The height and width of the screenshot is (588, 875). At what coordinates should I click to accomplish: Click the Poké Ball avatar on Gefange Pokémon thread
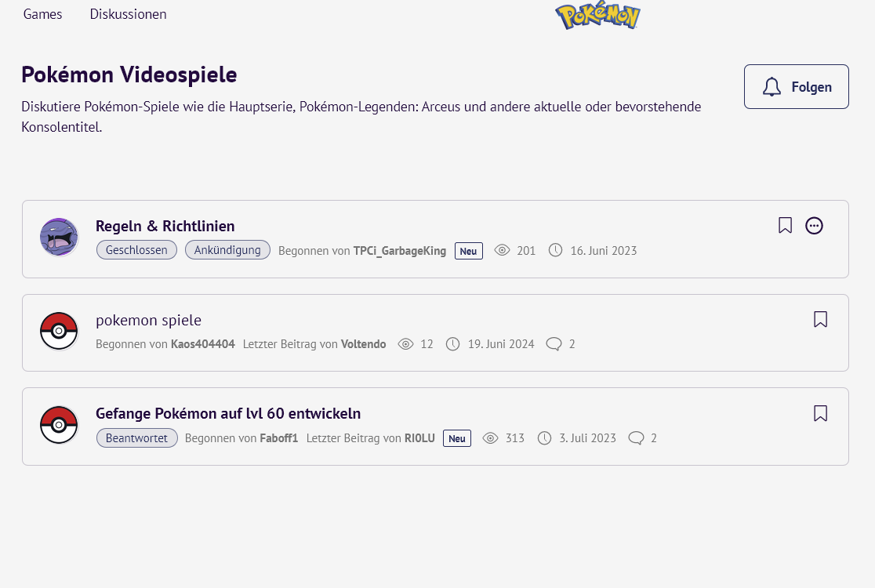click(59, 425)
